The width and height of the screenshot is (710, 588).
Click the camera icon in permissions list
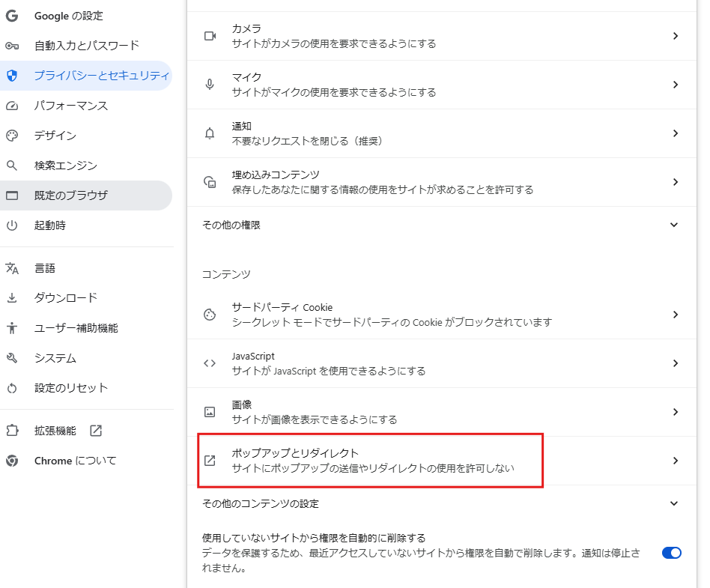[210, 36]
